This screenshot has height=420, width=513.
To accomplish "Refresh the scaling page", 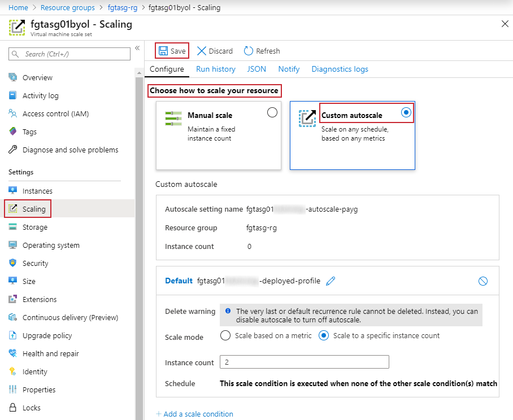I will 262,51.
